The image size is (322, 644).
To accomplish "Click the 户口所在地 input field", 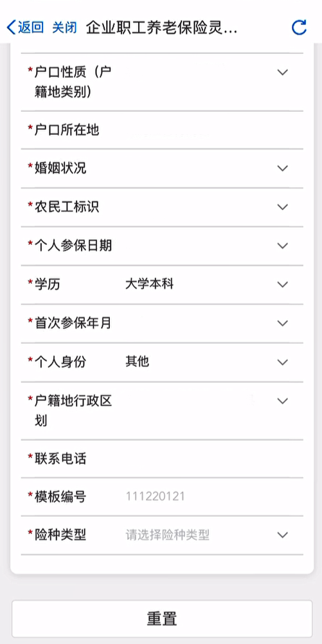I will pyautogui.click(x=162, y=130).
